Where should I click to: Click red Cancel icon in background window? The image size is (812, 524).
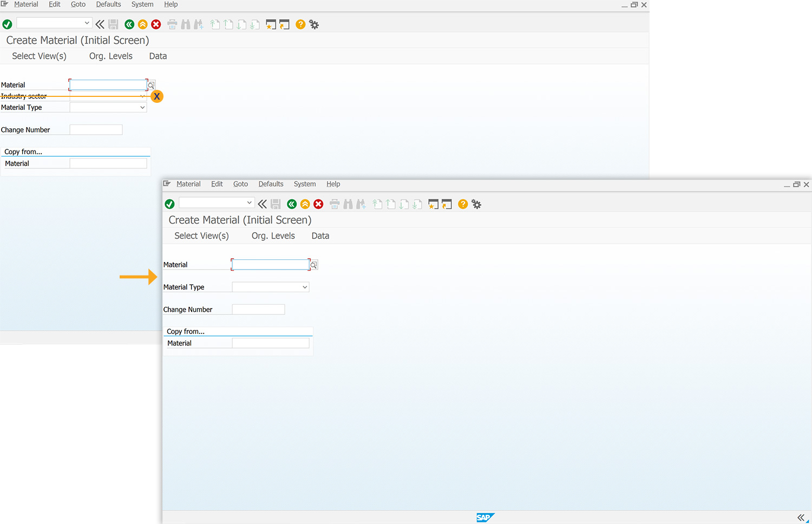pyautogui.click(x=156, y=24)
